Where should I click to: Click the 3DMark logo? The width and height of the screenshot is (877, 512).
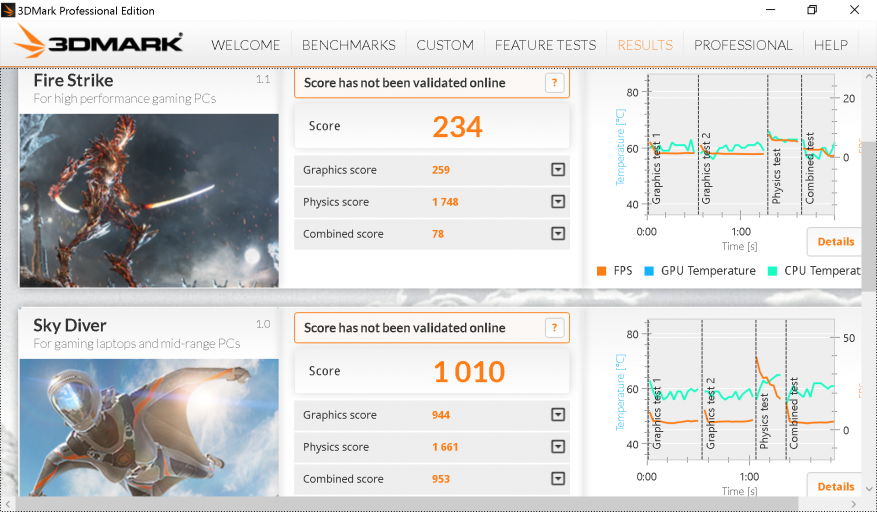coord(98,41)
